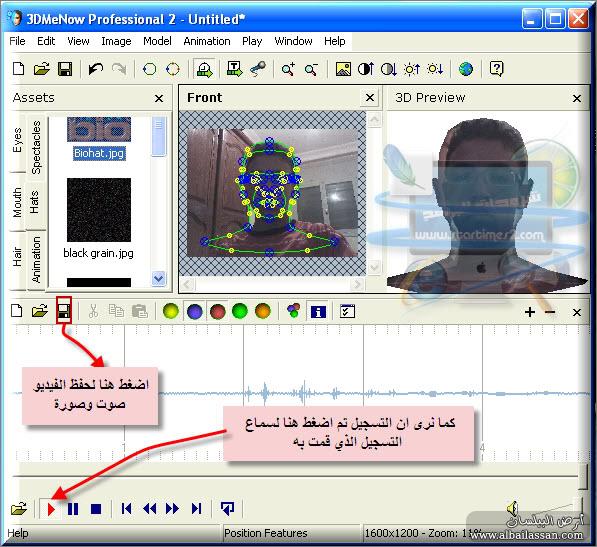Image resolution: width=597 pixels, height=547 pixels.
Task: Open the File menu
Action: (17, 41)
